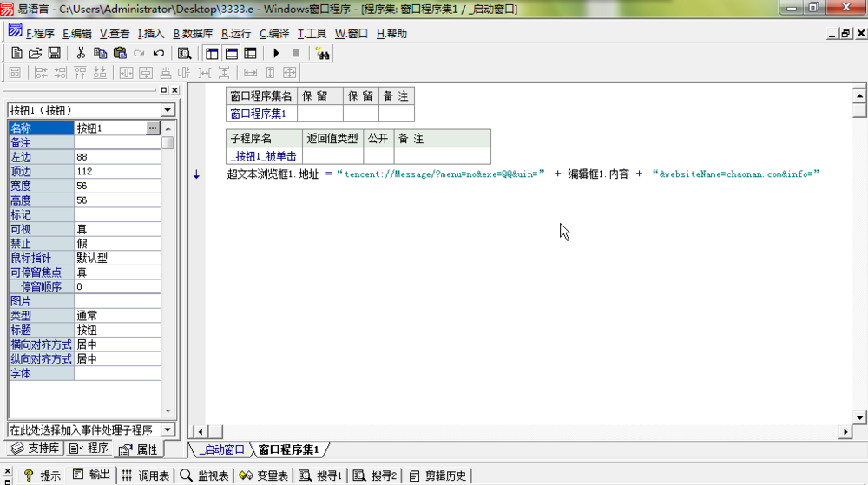
Task: Save the program with the floppy icon
Action: pyautogui.click(x=54, y=53)
